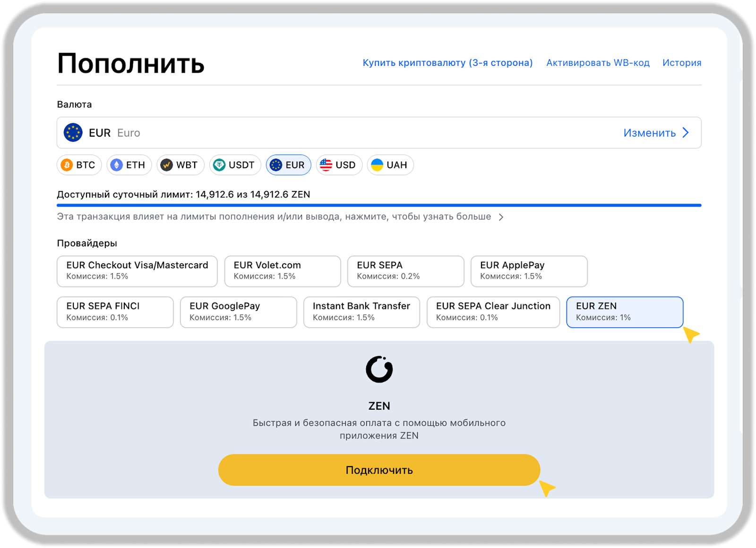Click the blue daily limit progress bar
The height and width of the screenshot is (548, 756).
pos(379,205)
